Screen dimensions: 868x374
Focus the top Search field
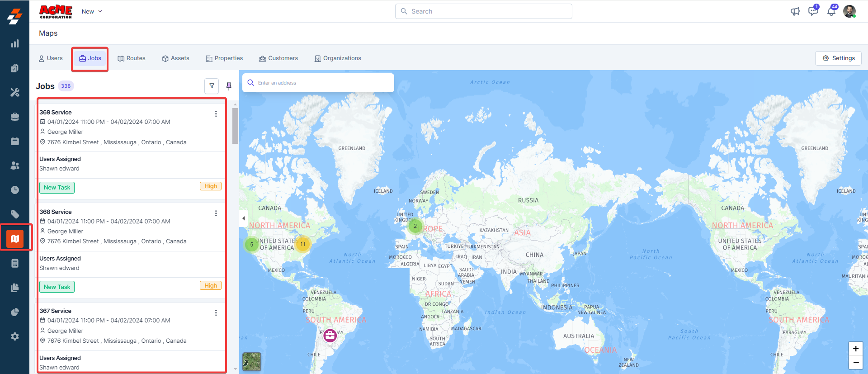484,11
